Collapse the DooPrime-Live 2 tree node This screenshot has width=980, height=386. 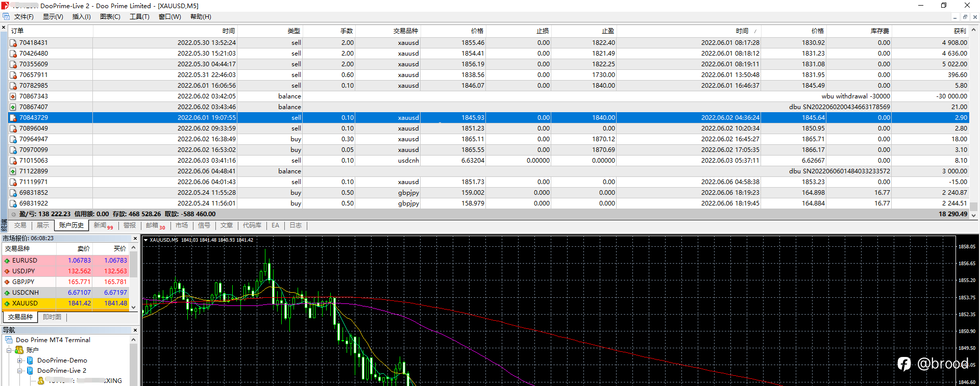point(20,371)
